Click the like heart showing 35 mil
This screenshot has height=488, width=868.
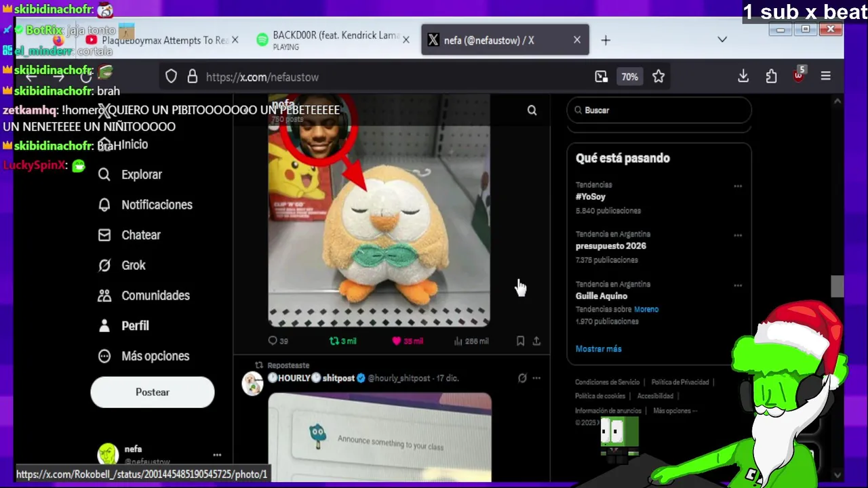[397, 341]
